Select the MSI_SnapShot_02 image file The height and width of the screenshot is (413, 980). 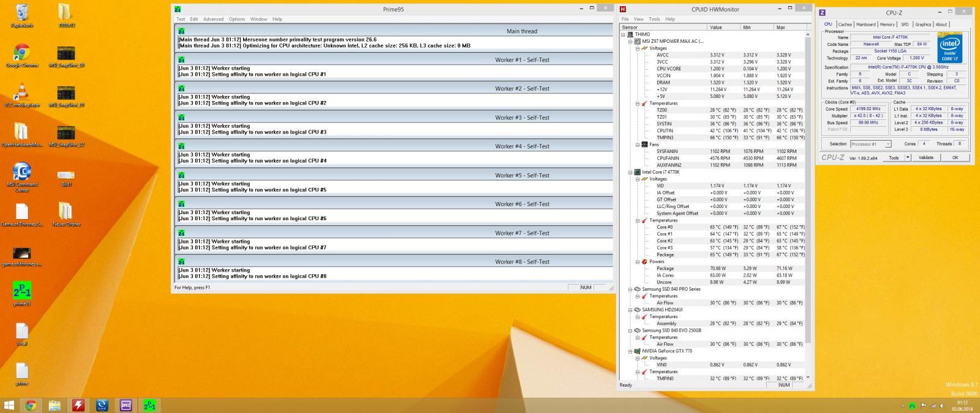66,135
